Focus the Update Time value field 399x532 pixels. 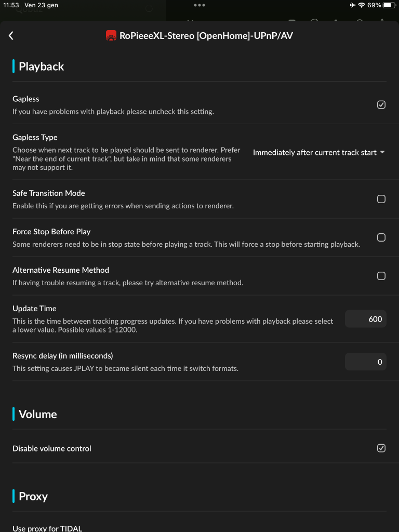click(x=366, y=319)
